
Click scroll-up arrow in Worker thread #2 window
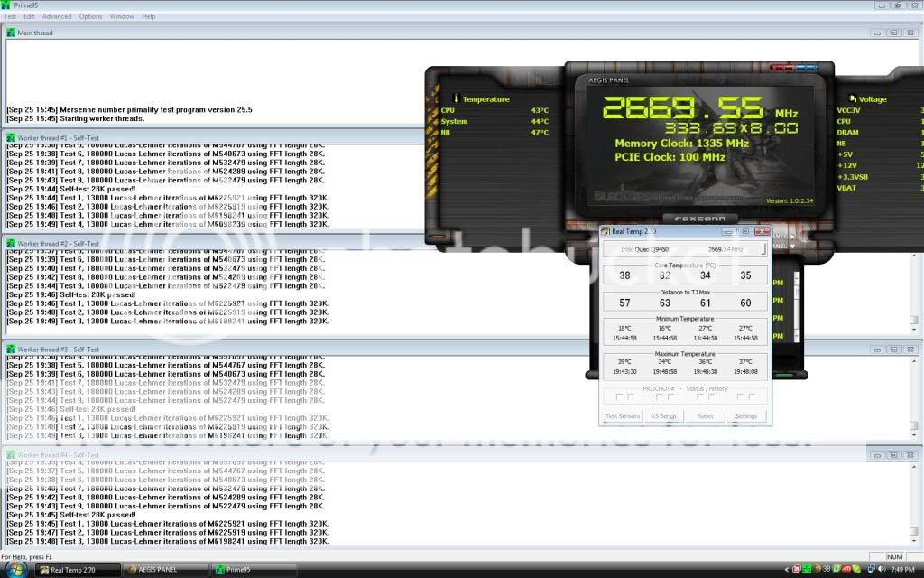(914, 256)
